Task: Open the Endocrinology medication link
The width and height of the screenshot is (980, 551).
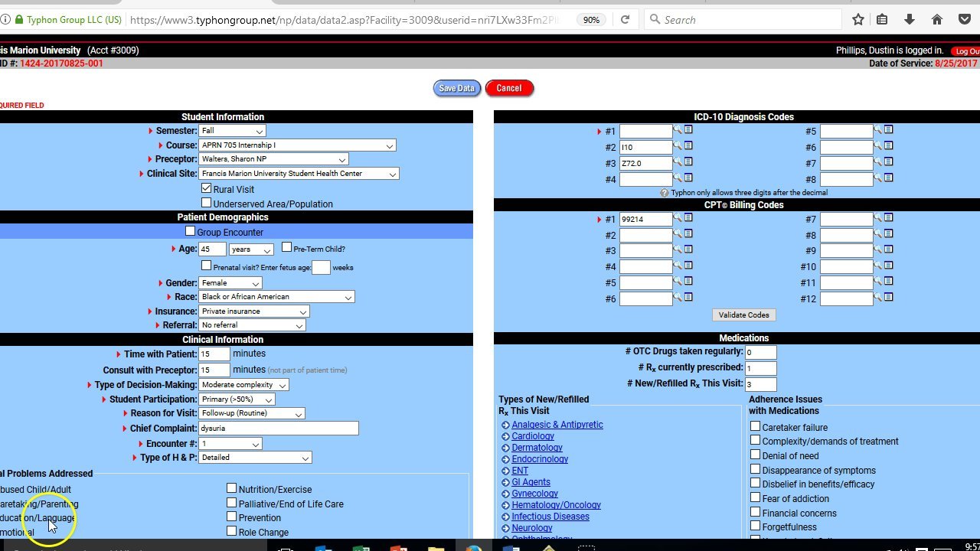Action: (x=540, y=459)
